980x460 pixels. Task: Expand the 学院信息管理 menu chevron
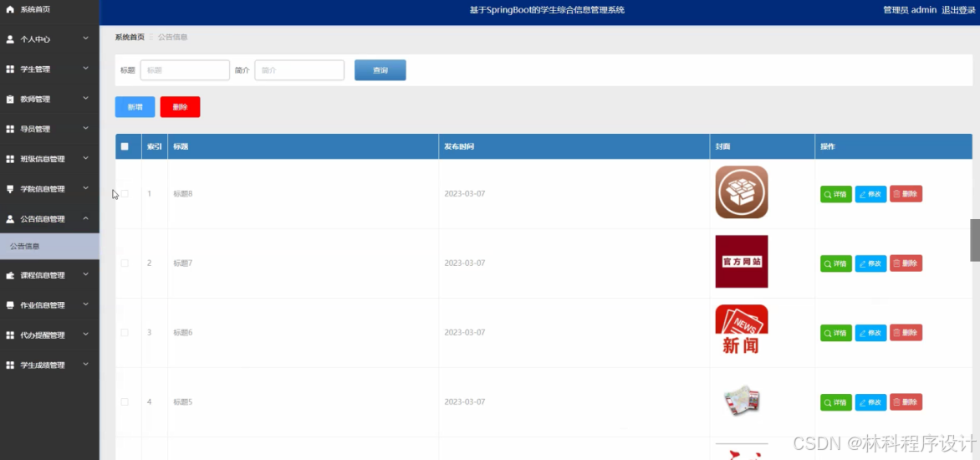coord(85,189)
